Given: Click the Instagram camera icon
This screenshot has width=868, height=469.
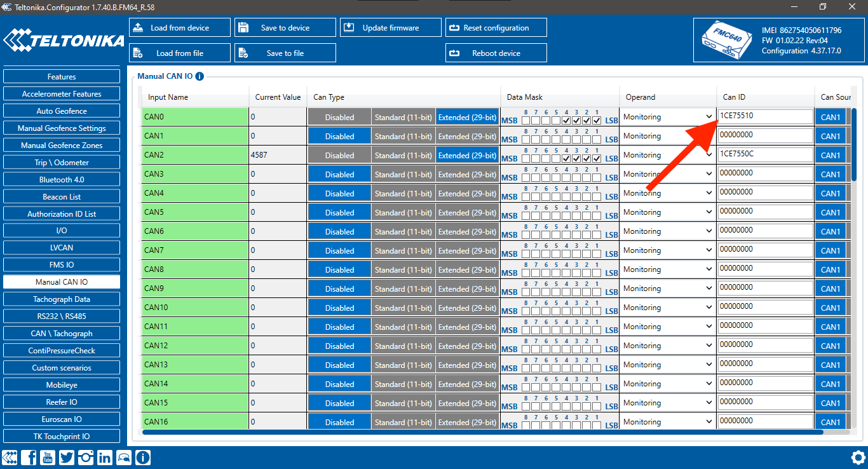Looking at the screenshot, I should tap(86, 457).
